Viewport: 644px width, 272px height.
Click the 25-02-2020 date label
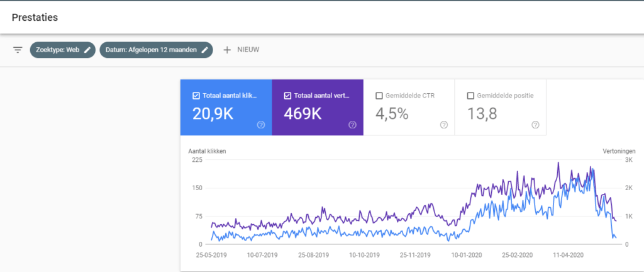point(518,255)
